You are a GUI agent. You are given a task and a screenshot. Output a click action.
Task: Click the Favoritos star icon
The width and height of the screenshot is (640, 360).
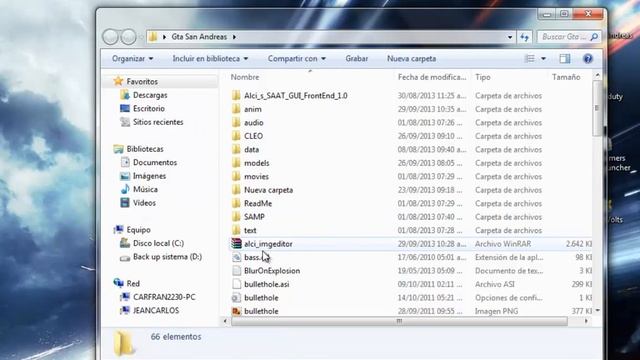(118, 81)
